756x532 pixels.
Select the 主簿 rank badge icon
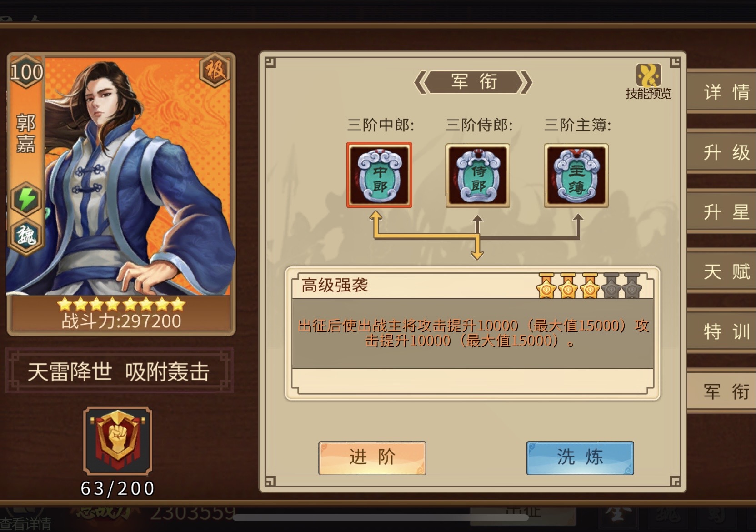pyautogui.click(x=576, y=176)
